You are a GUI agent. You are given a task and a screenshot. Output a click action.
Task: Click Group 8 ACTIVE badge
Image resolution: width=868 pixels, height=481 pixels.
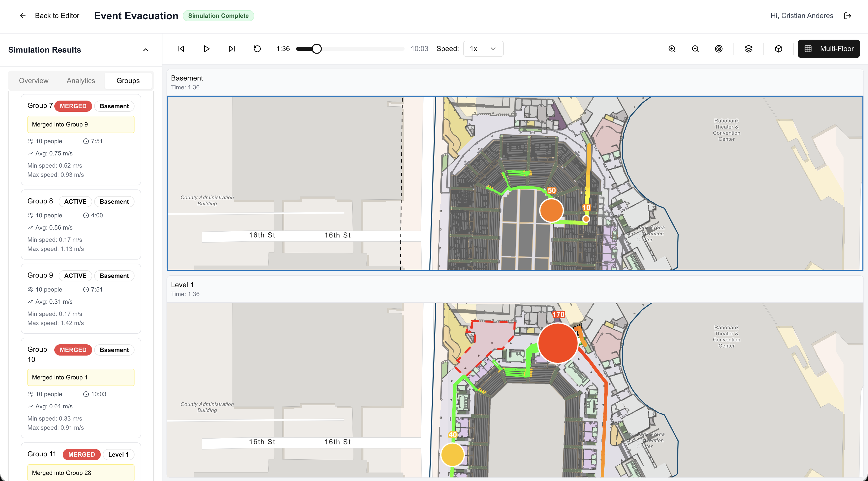coord(75,202)
